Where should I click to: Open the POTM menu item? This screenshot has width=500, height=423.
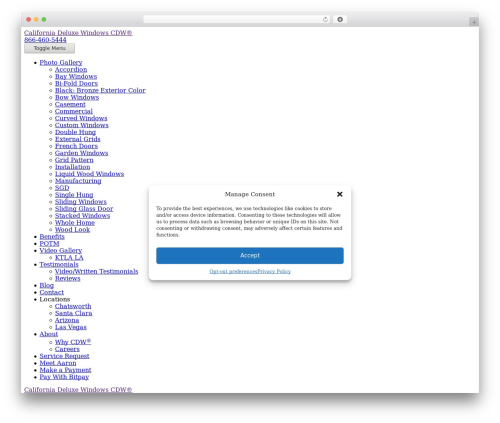(49, 244)
